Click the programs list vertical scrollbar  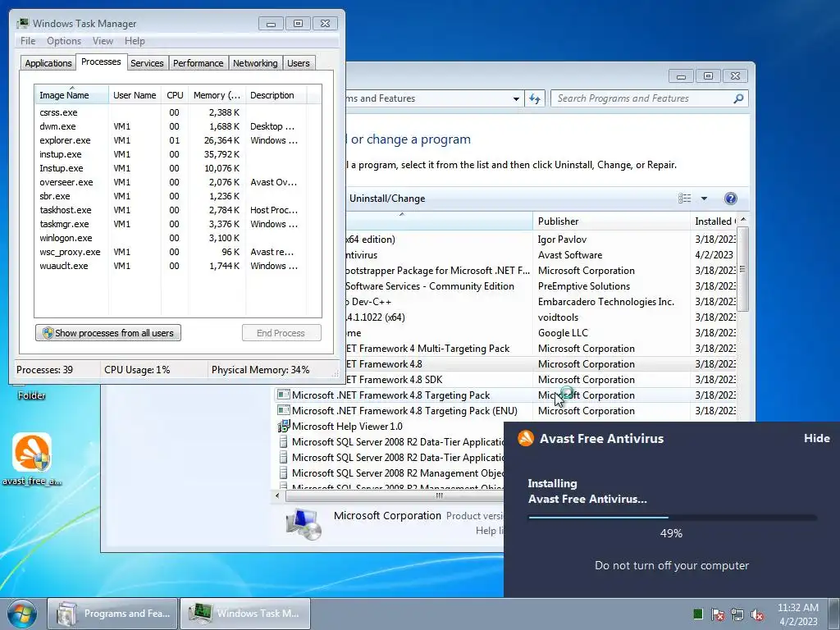pos(742,268)
